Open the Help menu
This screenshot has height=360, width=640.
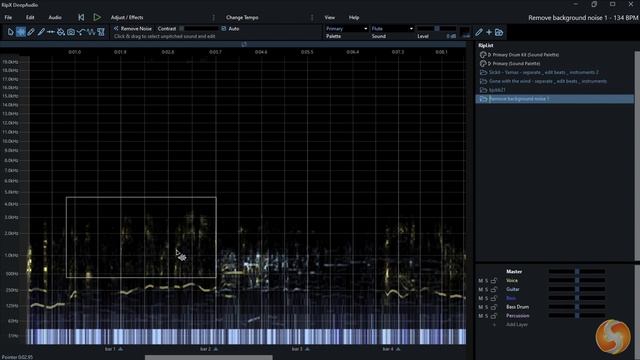click(354, 18)
